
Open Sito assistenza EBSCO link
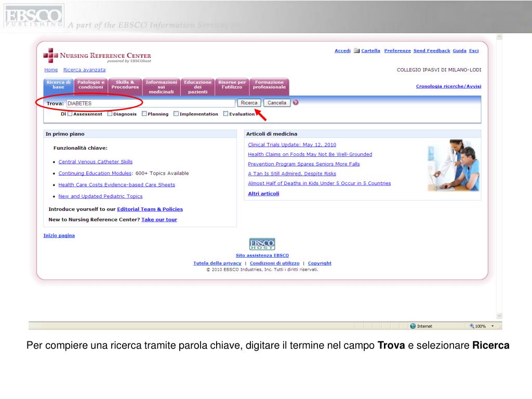tap(262, 256)
